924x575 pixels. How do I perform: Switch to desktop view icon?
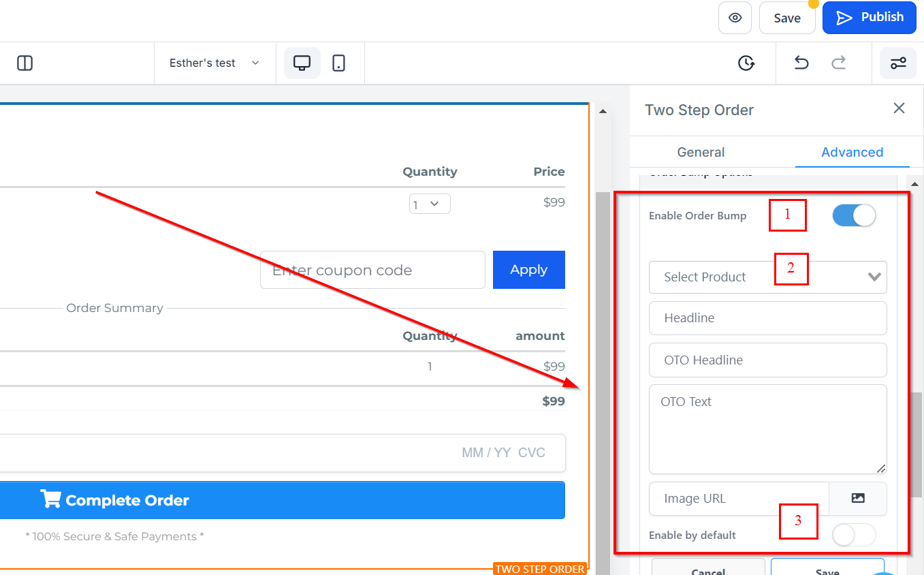click(x=302, y=63)
